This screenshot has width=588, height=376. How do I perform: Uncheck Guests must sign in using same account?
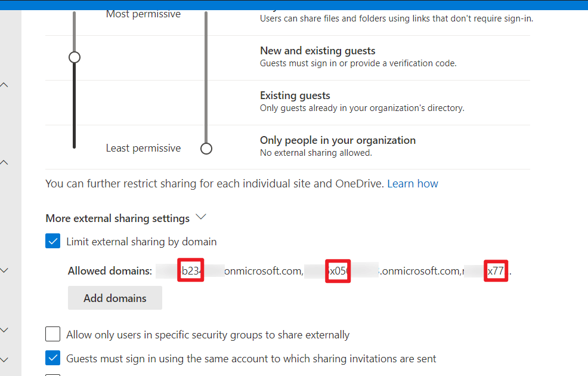[x=53, y=358]
